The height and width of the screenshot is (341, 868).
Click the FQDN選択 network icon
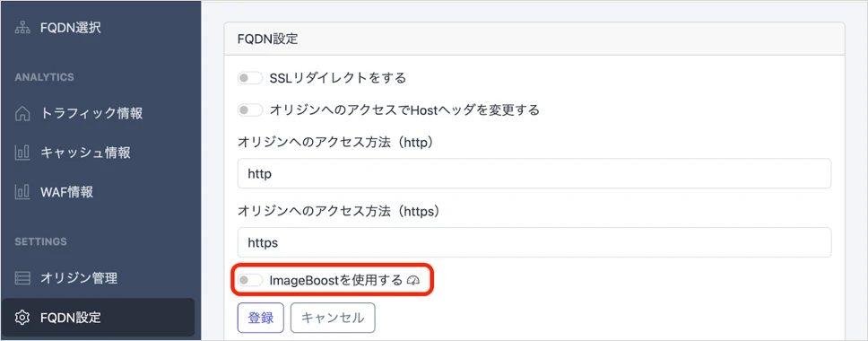22,28
